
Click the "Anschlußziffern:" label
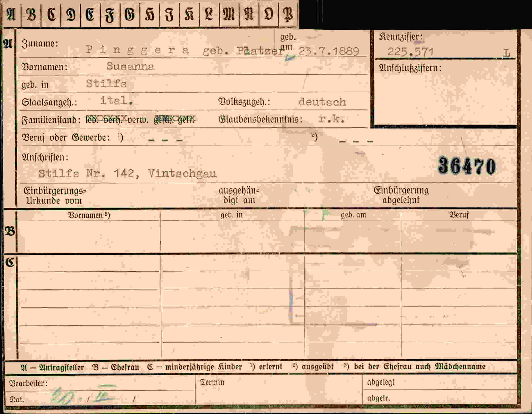[x=410, y=68]
